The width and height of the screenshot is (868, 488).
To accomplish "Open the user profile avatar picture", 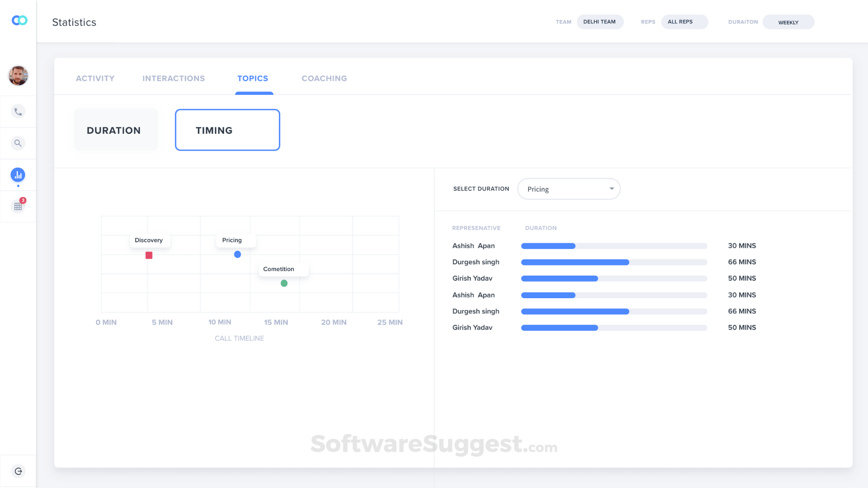I will pyautogui.click(x=18, y=75).
